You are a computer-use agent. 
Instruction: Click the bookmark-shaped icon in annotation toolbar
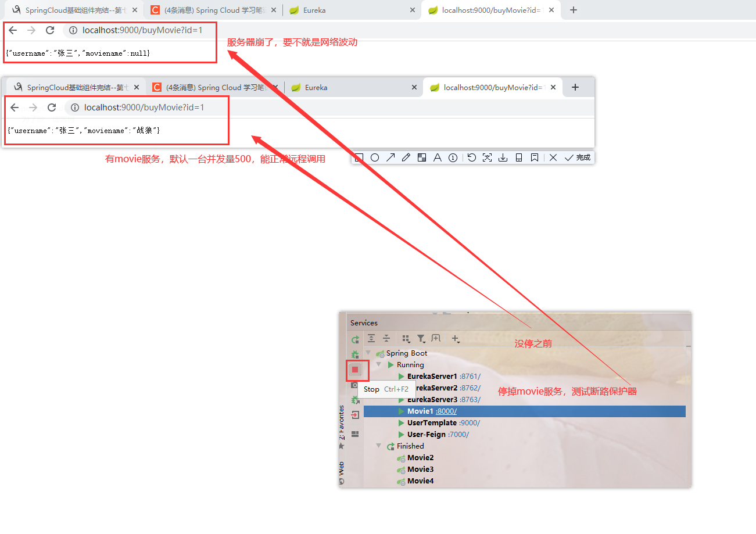[535, 157]
